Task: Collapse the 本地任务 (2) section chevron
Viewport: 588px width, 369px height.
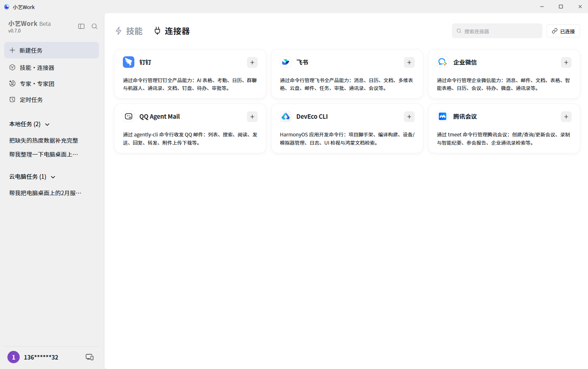Action: (x=47, y=124)
